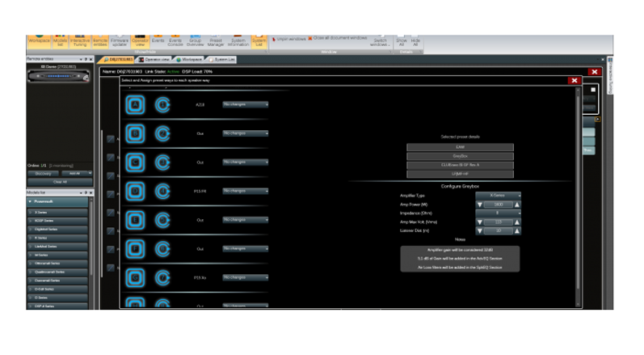
Task: Open the Preset Manager
Action: point(216,41)
